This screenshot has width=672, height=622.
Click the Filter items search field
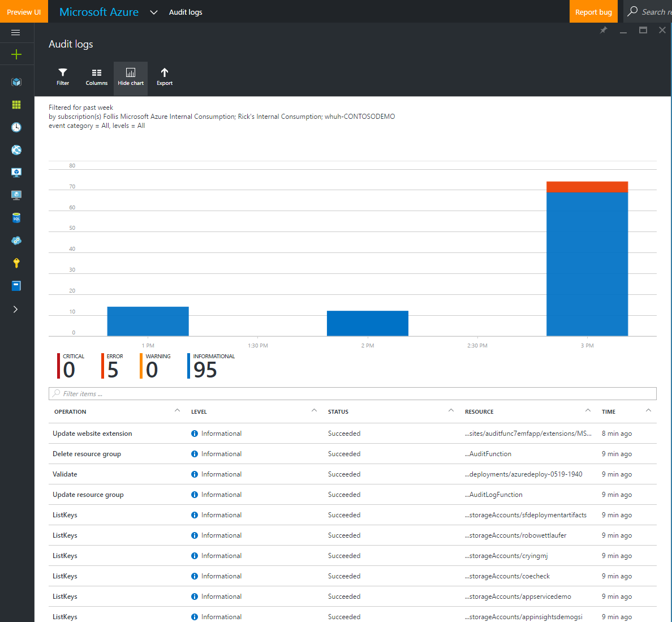[352, 393]
